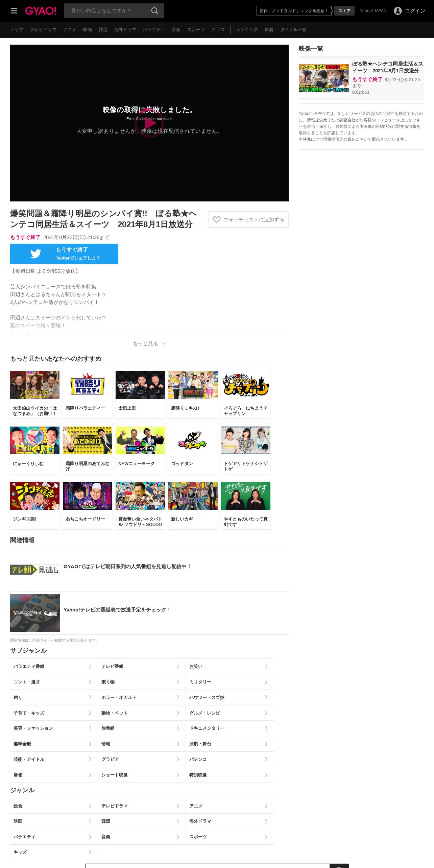Open the ぼる塾 video thumbnail in 映像一覧
This screenshot has width=434, height=868.
pos(324,78)
